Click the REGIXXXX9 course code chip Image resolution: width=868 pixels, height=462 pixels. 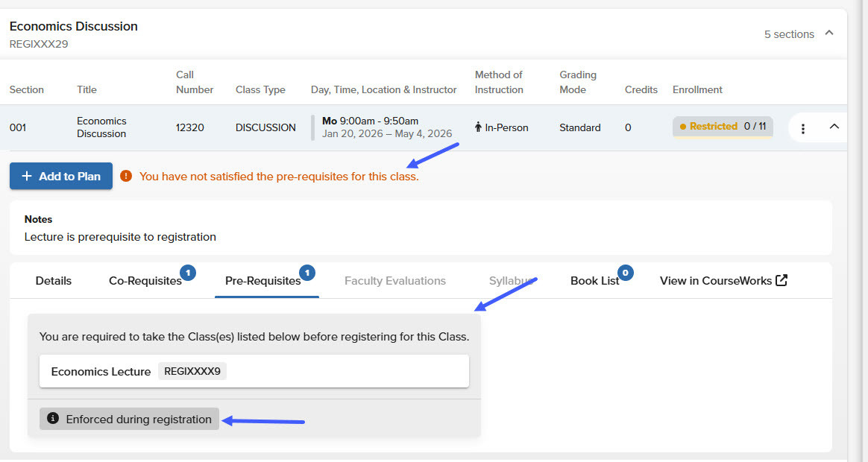[x=192, y=371]
